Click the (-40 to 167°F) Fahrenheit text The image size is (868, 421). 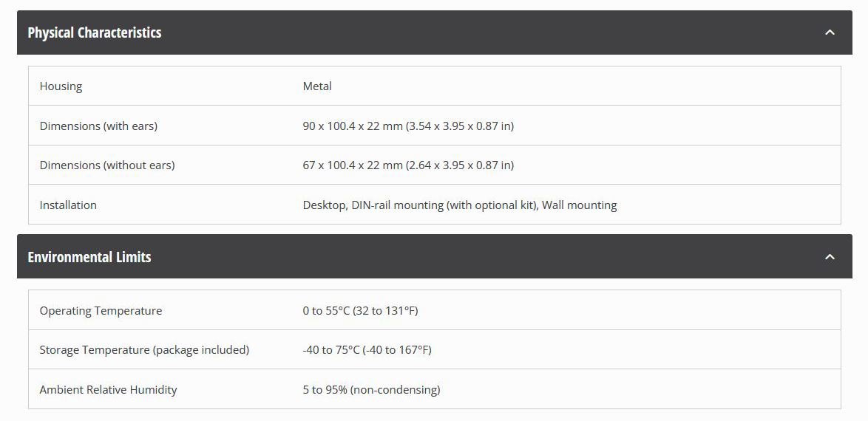point(396,350)
